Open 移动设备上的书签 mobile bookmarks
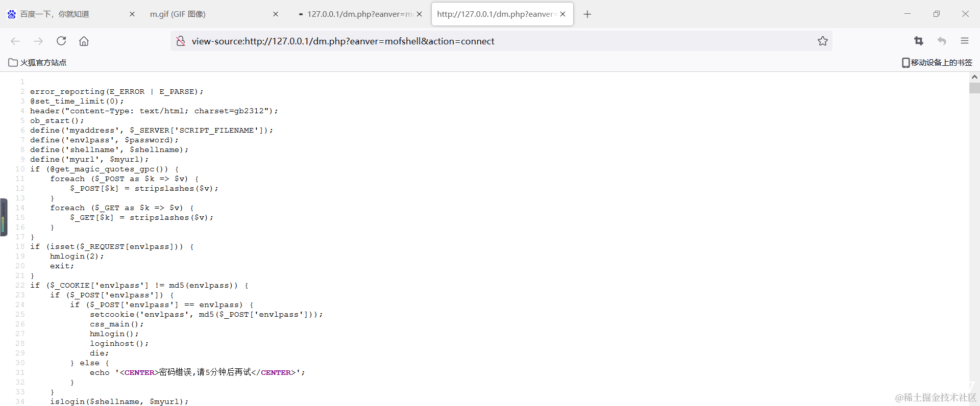Image resolution: width=980 pixels, height=406 pixels. pyautogui.click(x=937, y=63)
